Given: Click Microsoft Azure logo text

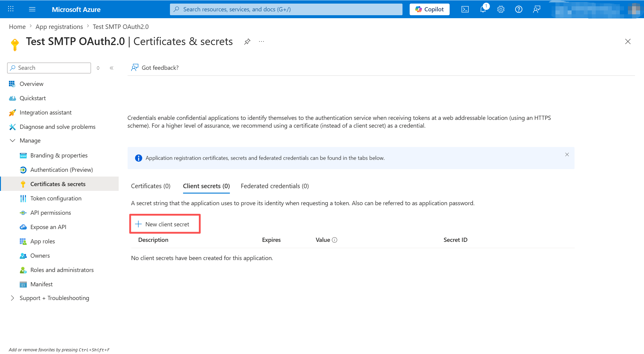Looking at the screenshot, I should pyautogui.click(x=76, y=9).
